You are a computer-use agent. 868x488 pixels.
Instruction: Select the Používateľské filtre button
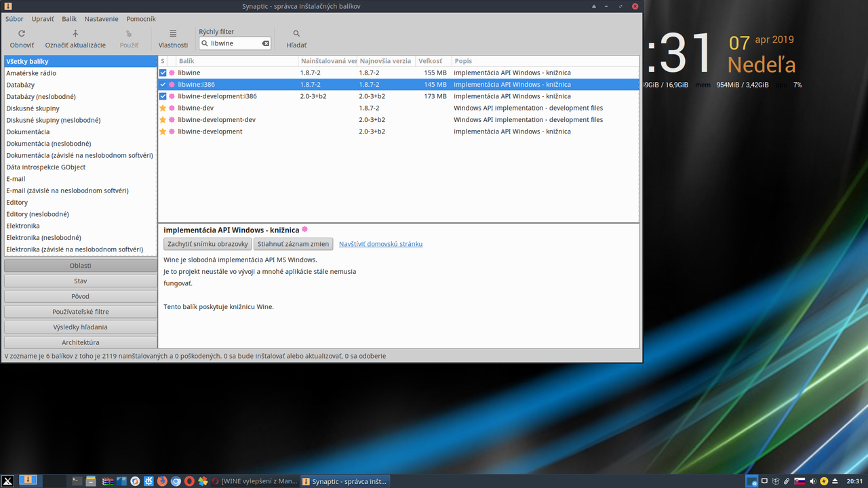[x=81, y=312]
